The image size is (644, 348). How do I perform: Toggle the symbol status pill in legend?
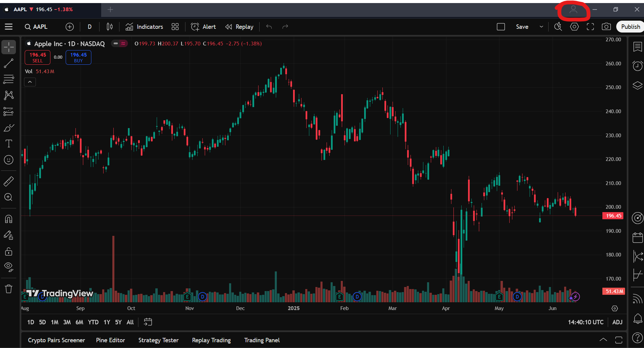point(119,43)
